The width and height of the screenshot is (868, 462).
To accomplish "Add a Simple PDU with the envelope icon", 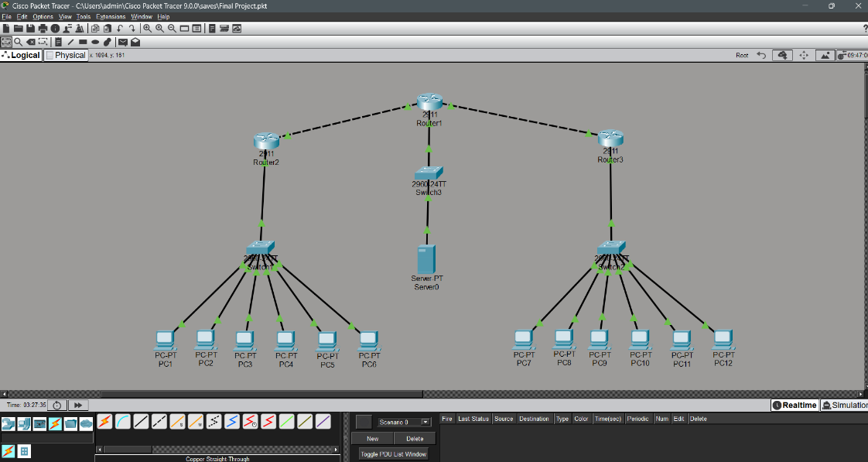I will 123,42.
